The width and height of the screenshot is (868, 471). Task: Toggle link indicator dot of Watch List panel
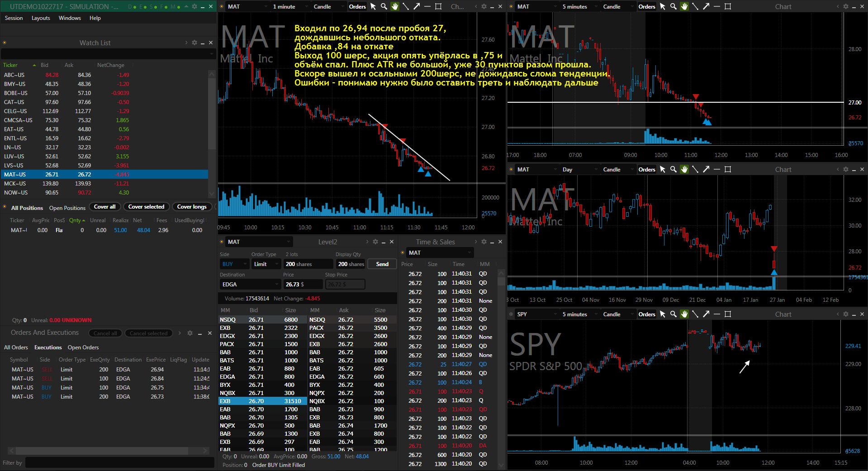[x=5, y=43]
